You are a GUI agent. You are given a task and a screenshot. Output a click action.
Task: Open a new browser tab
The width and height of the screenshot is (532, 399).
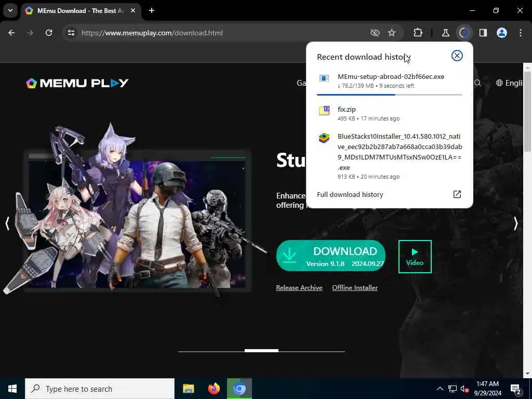pos(152,10)
